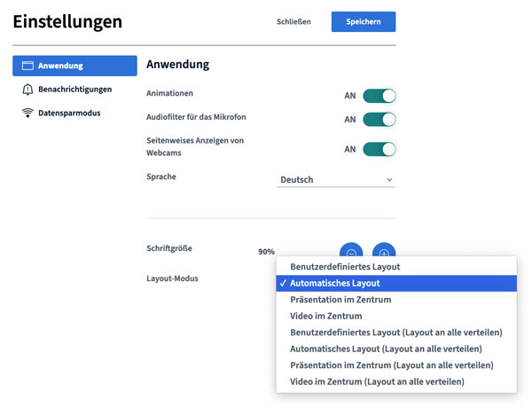Click the Anwendung window icon in sidebar
The image size is (532, 408).
(27, 66)
